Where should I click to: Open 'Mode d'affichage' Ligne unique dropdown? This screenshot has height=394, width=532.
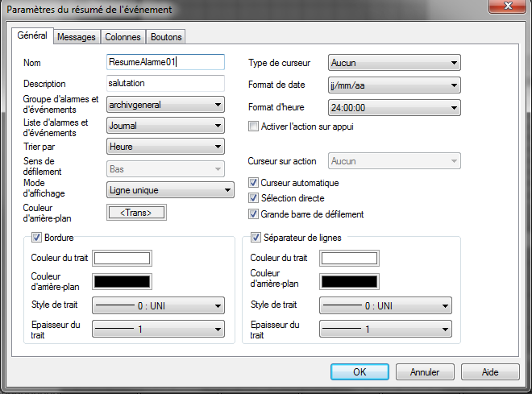(x=170, y=190)
